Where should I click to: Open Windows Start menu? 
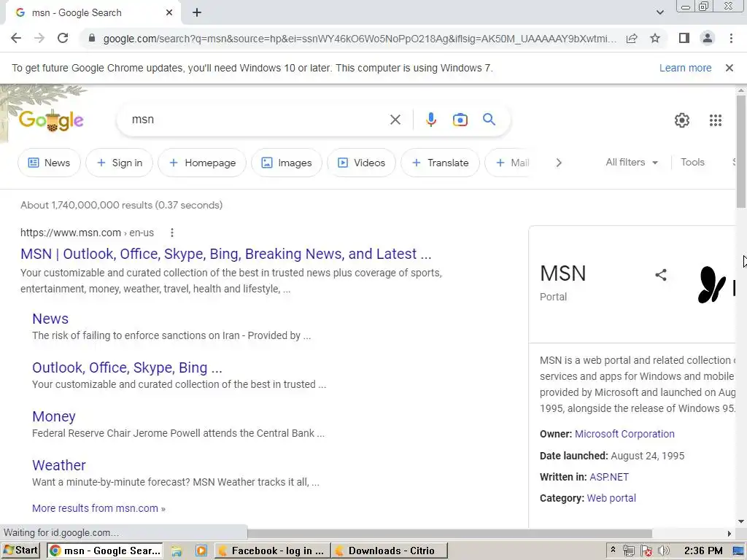[x=20, y=551]
